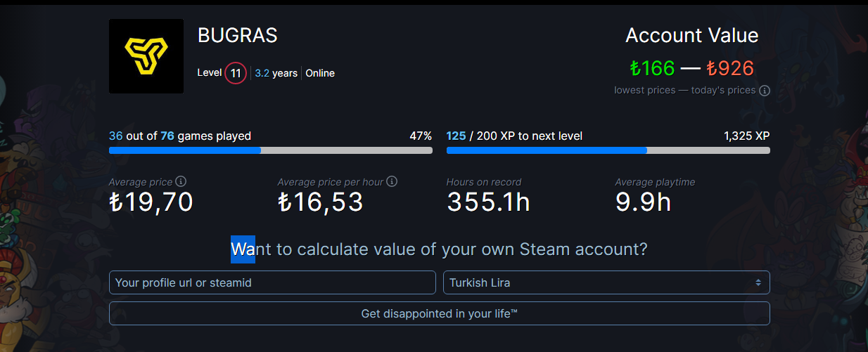Screen dimensions: 868x352
Task: Click the profile url or steamid field
Action: (x=272, y=282)
